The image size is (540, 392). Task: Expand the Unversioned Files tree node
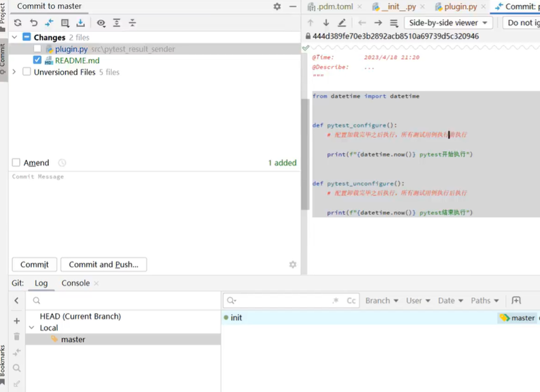(x=15, y=72)
